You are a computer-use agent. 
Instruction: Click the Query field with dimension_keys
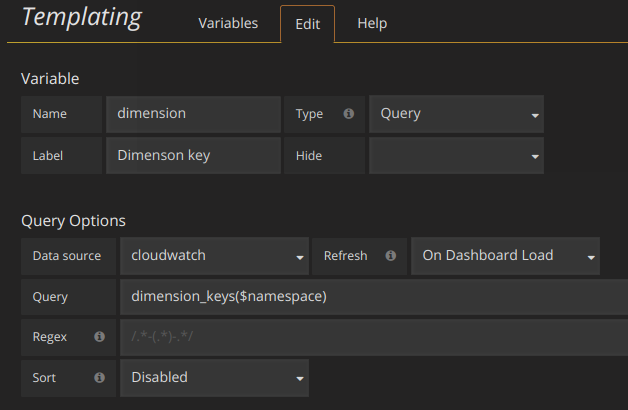pos(372,297)
